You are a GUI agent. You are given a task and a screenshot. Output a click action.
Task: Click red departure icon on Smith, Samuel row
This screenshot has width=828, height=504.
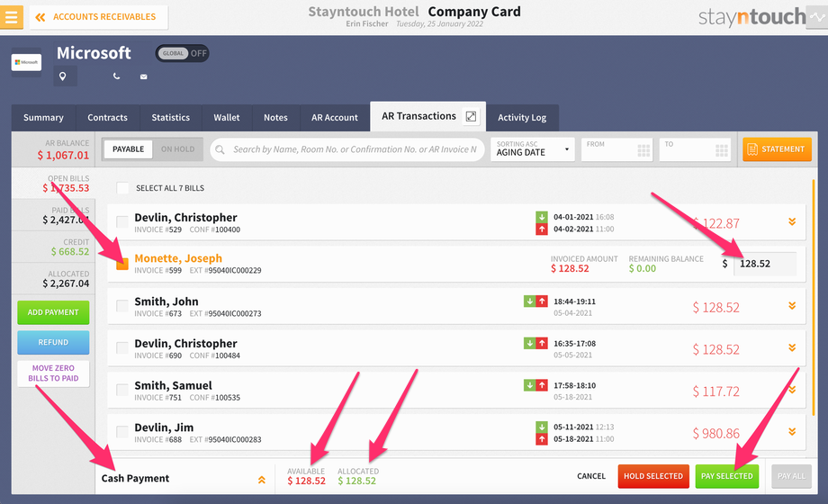[x=542, y=385]
